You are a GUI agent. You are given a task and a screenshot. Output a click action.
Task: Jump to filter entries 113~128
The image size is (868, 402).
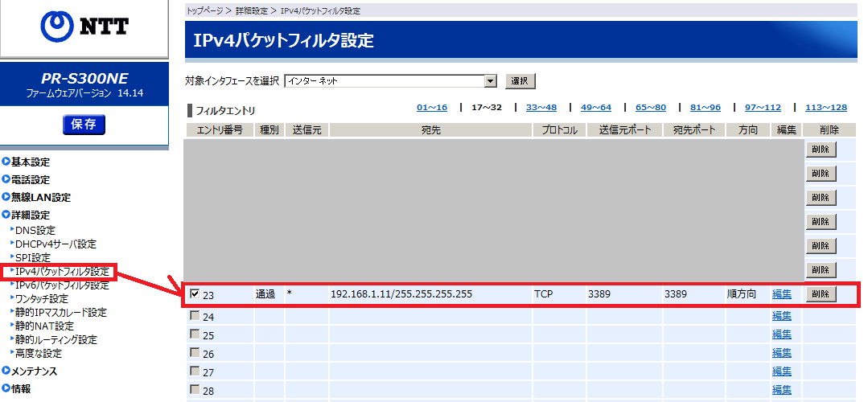pyautogui.click(x=825, y=108)
